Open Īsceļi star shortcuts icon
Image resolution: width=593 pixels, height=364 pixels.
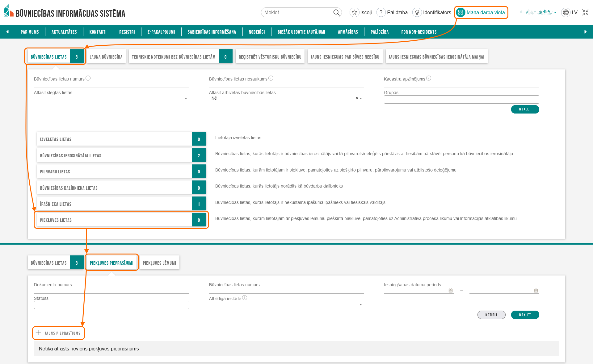(x=354, y=12)
